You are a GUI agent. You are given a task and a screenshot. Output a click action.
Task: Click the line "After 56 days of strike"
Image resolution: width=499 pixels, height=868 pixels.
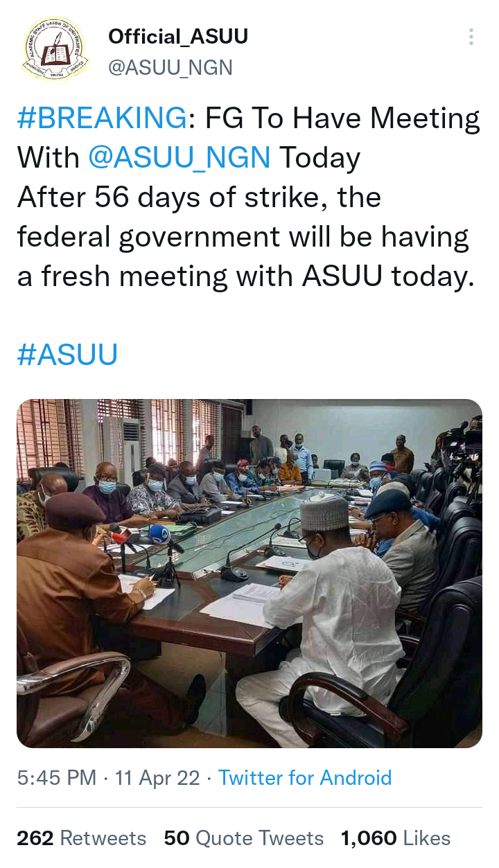[x=200, y=197]
